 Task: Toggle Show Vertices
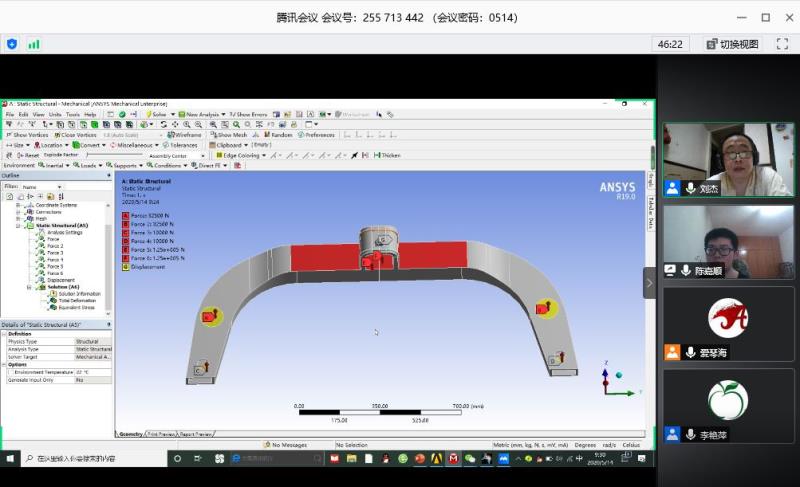click(27, 135)
